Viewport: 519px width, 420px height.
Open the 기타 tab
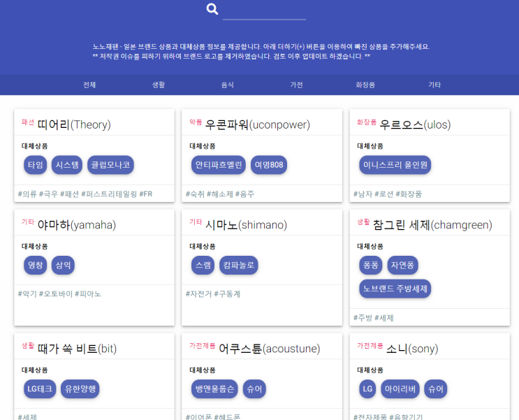pos(434,85)
